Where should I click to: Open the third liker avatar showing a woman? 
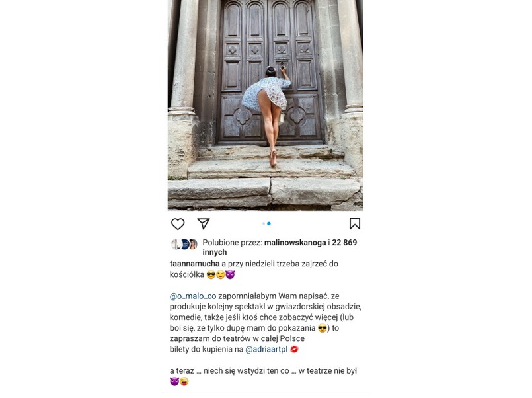pos(194,245)
